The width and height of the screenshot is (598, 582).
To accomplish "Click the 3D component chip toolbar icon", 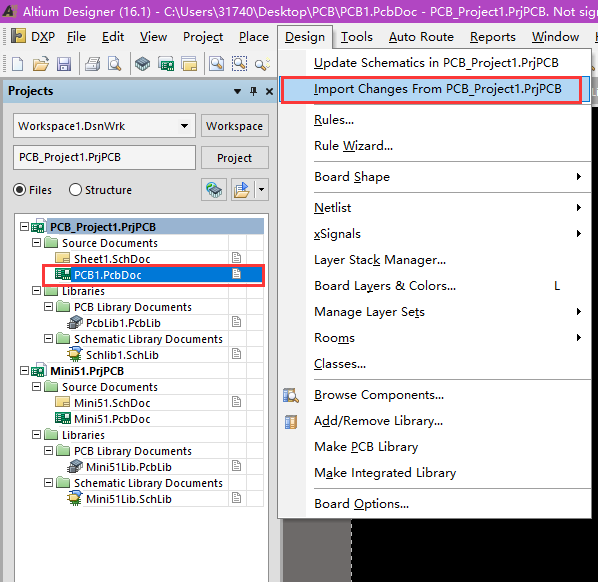I will pos(142,64).
